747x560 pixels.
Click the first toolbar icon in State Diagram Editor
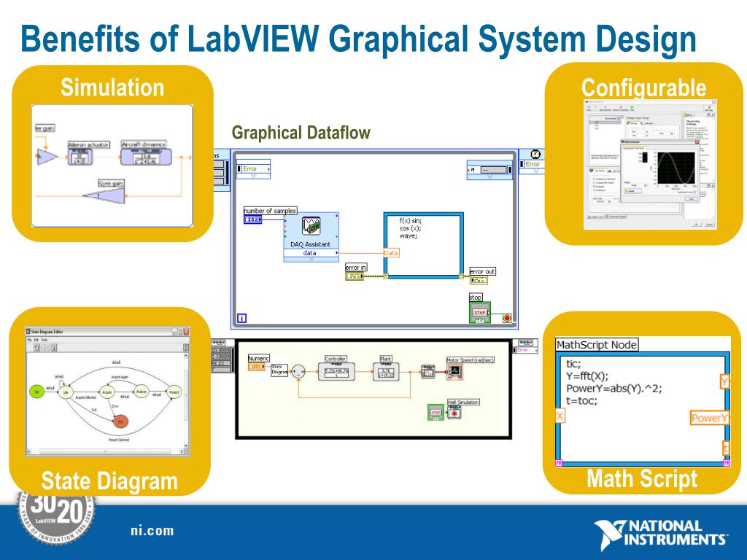tap(36, 347)
